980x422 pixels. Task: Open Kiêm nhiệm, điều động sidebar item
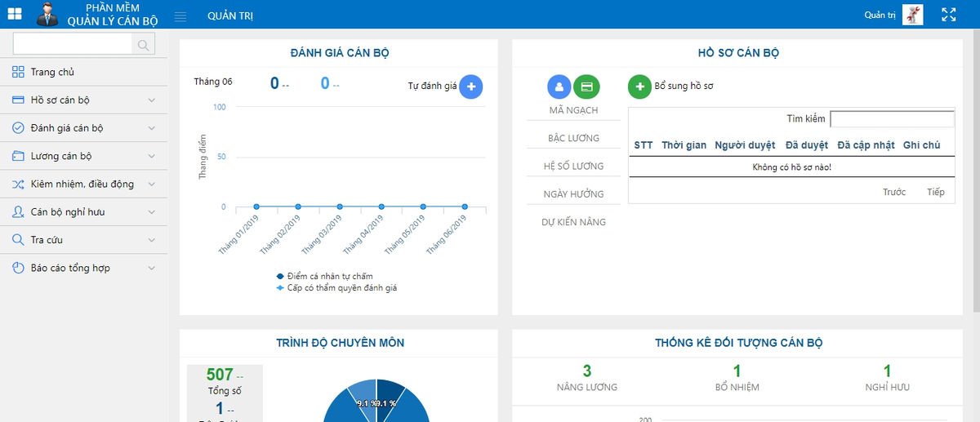click(83, 184)
